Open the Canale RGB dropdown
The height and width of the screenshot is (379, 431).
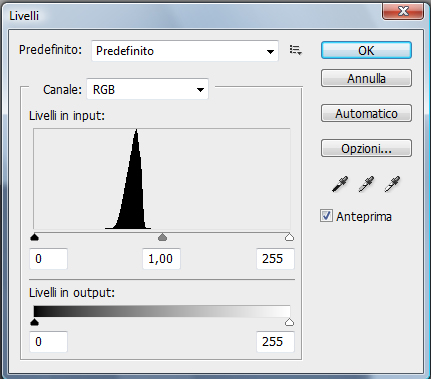[147, 89]
